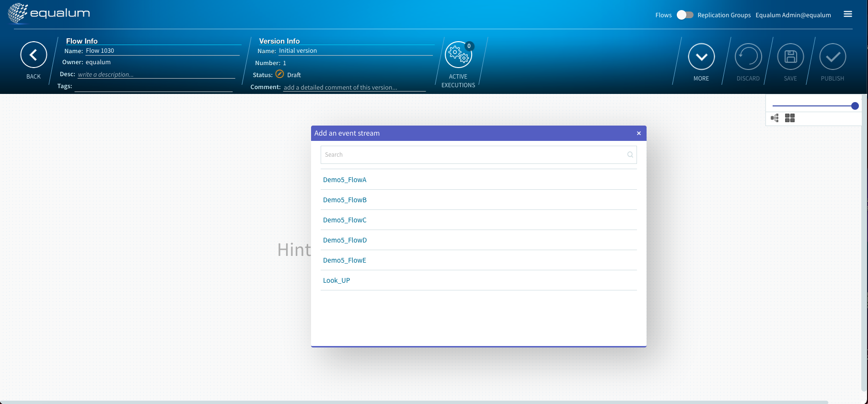Screen dimensions: 868x404
Task: Go back using the BACK arrow icon
Action: coord(34,55)
